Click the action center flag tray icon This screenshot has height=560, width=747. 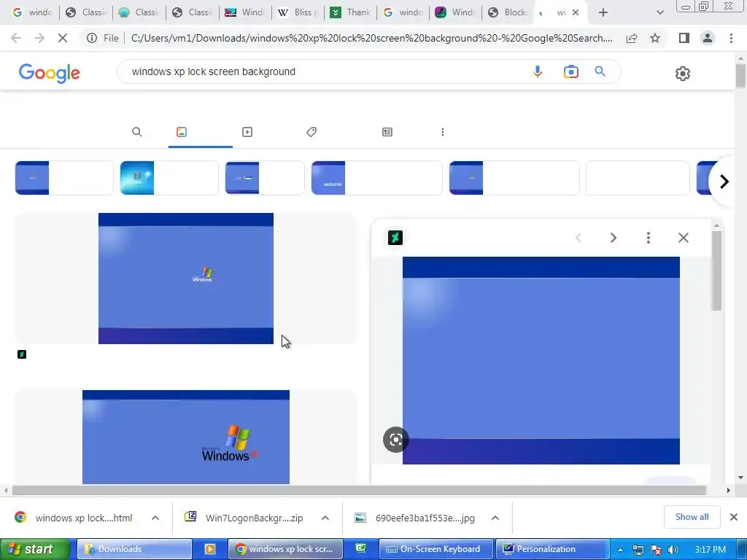[x=656, y=550]
